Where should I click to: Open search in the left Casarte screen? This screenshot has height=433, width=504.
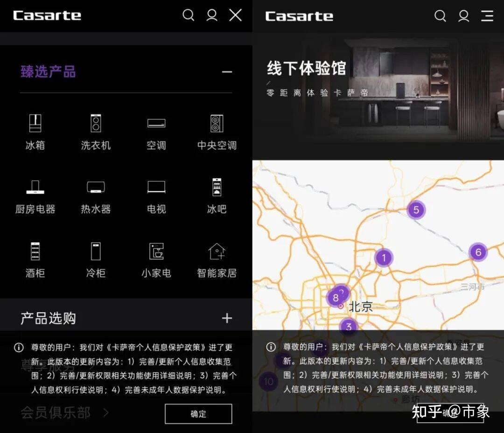pyautogui.click(x=189, y=15)
